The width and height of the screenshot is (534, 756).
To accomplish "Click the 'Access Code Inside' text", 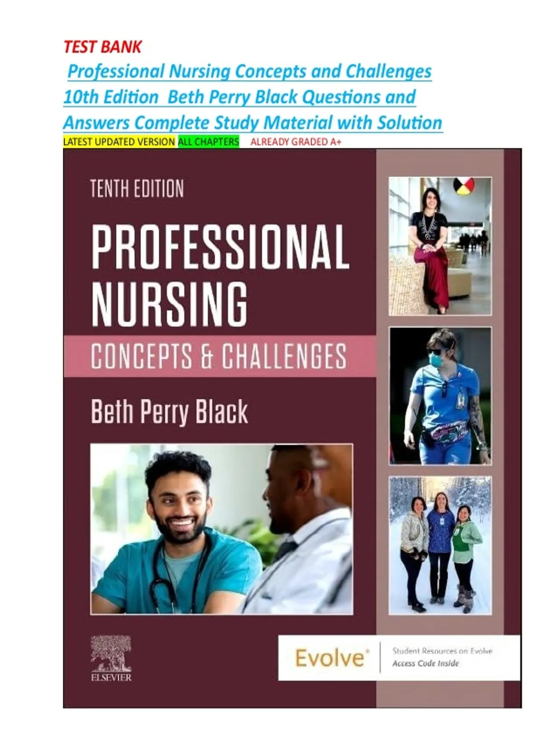I will click(x=425, y=664).
